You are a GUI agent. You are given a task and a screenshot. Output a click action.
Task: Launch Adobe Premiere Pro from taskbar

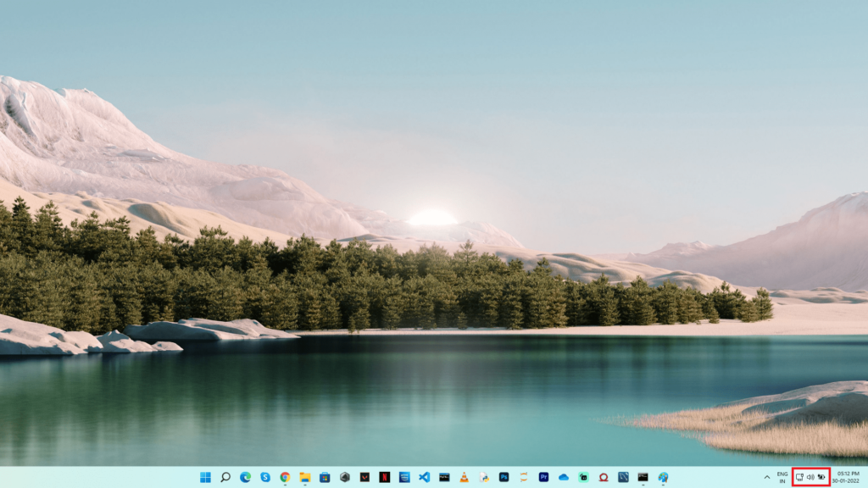coord(543,477)
